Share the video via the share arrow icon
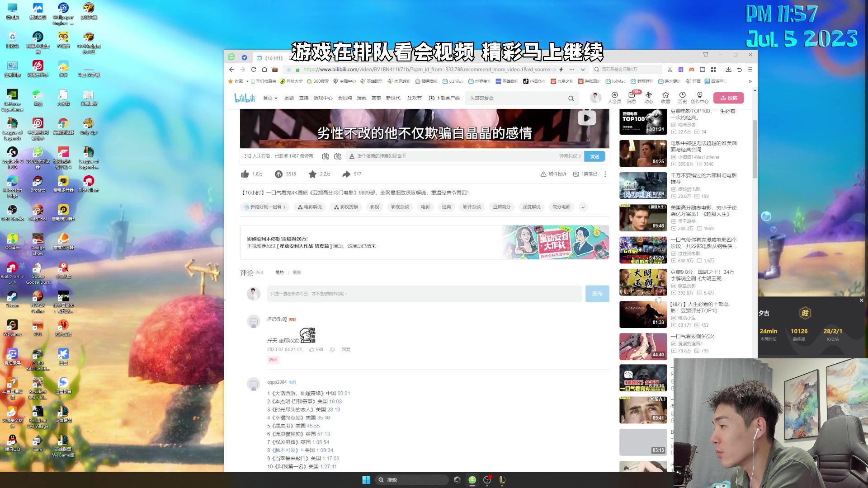The height and width of the screenshot is (488, 868). [x=347, y=174]
